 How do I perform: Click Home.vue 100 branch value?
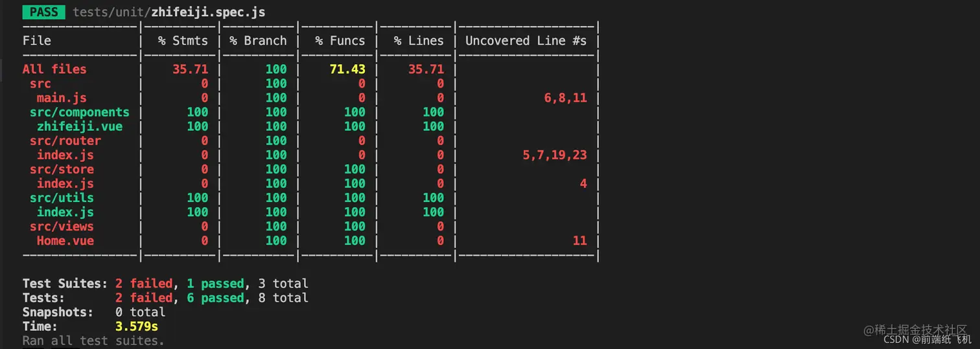pyautogui.click(x=276, y=240)
